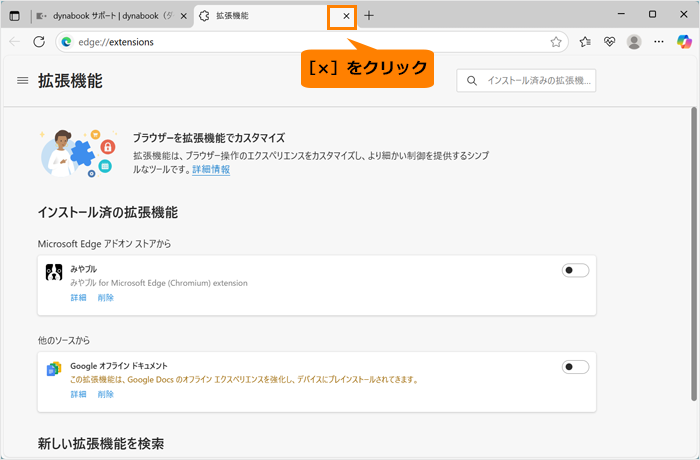This screenshot has height=460, width=700.
Task: Open the Favorites list icon
Action: click(585, 42)
